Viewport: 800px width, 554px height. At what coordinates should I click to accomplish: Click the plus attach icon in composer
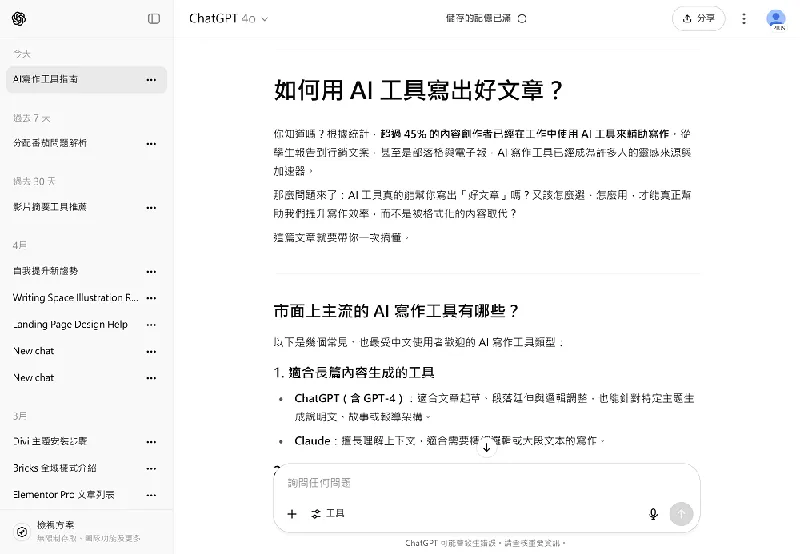tap(292, 514)
